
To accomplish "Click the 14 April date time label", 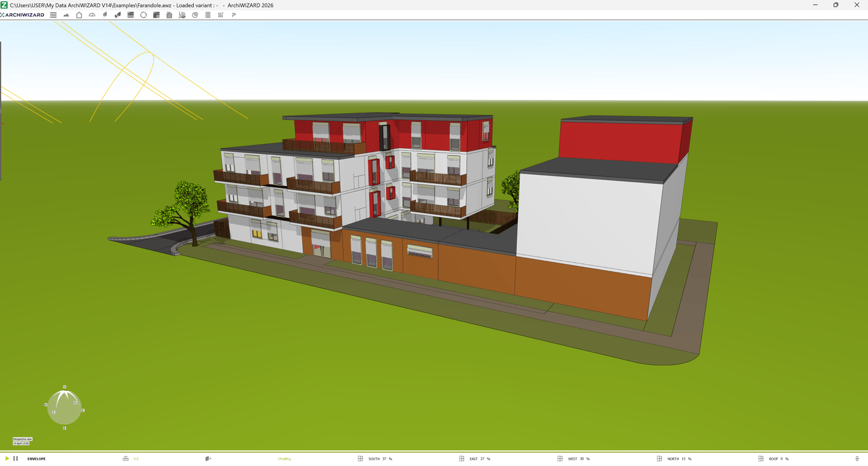I will point(21,443).
